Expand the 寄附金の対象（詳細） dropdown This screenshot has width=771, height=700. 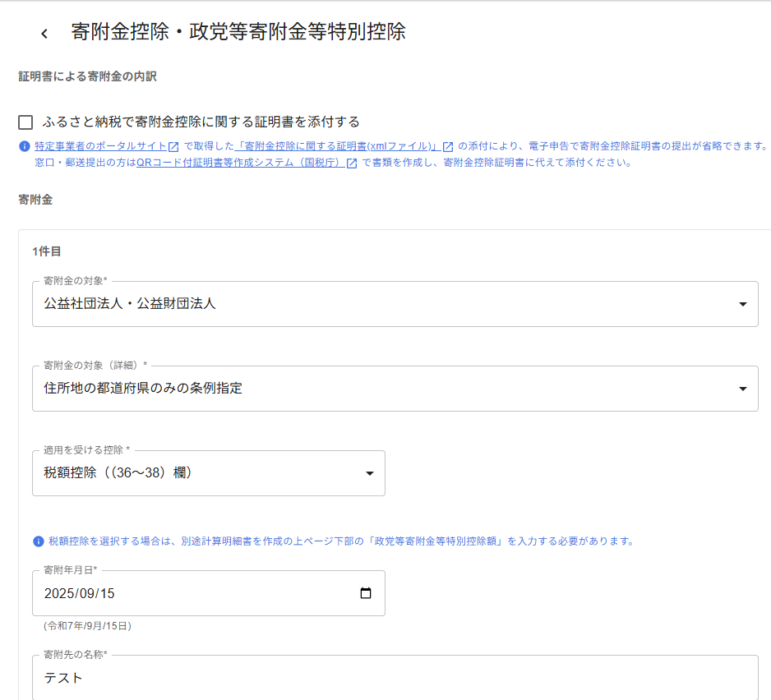[395, 389]
